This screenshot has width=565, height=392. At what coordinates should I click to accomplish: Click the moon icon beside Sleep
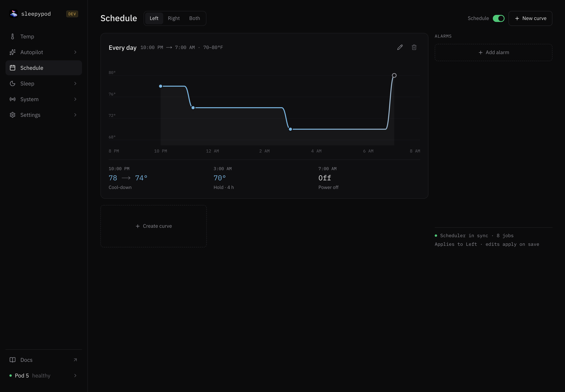[x=13, y=83]
